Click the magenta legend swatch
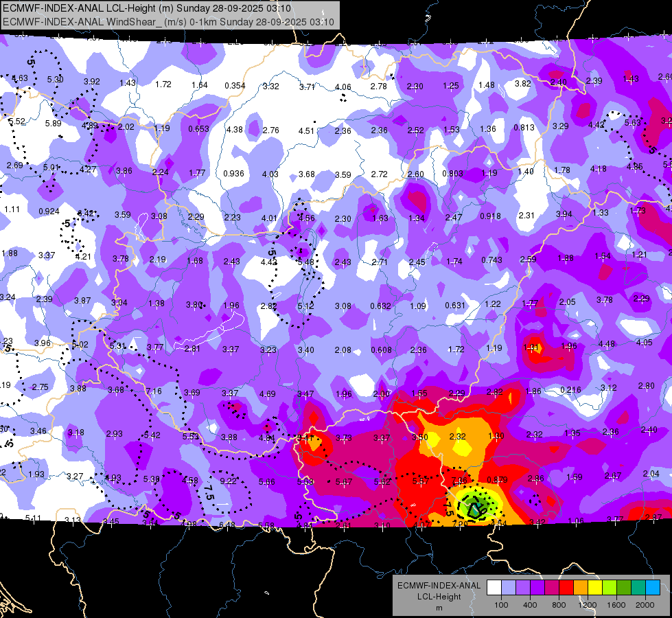 [552, 588]
